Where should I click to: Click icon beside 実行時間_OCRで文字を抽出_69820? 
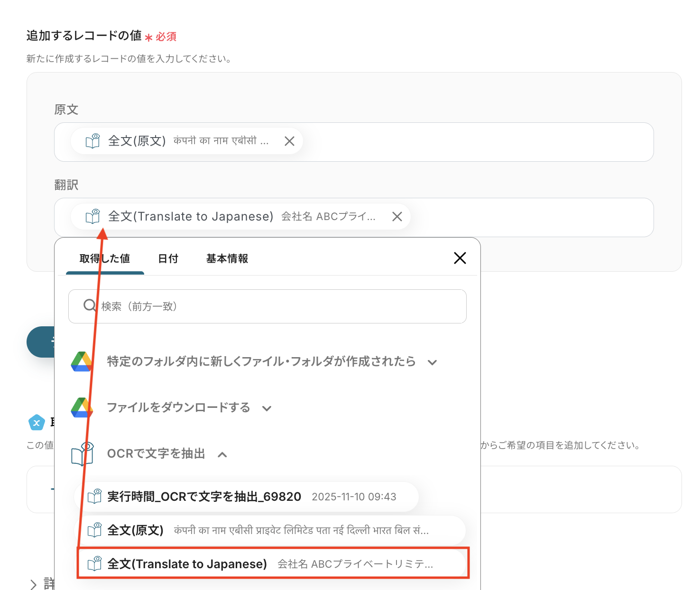pyautogui.click(x=95, y=497)
